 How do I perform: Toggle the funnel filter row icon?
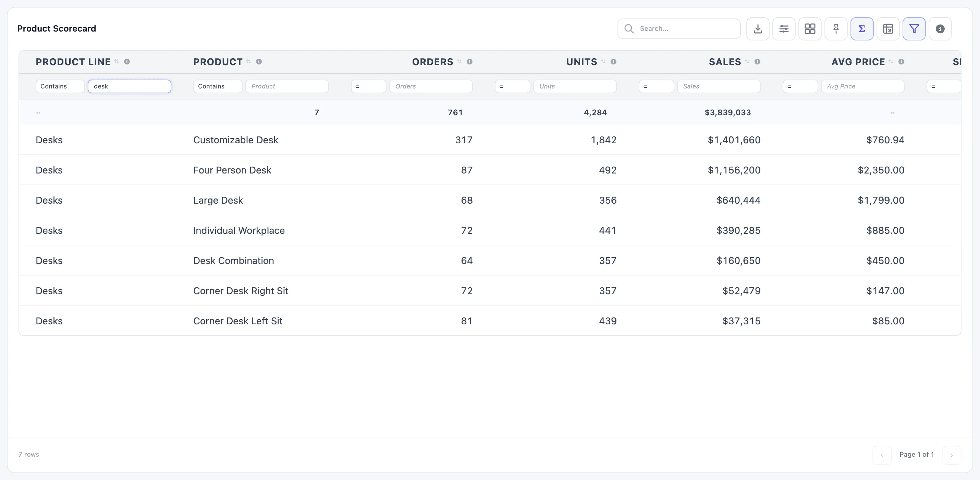(914, 28)
